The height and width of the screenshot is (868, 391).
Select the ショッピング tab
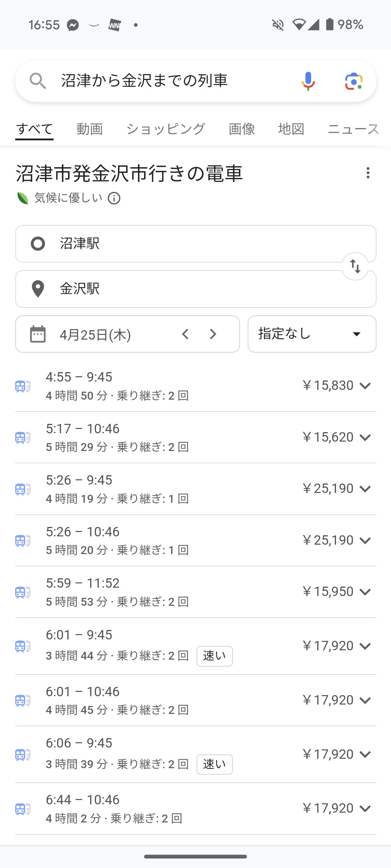[x=166, y=129]
